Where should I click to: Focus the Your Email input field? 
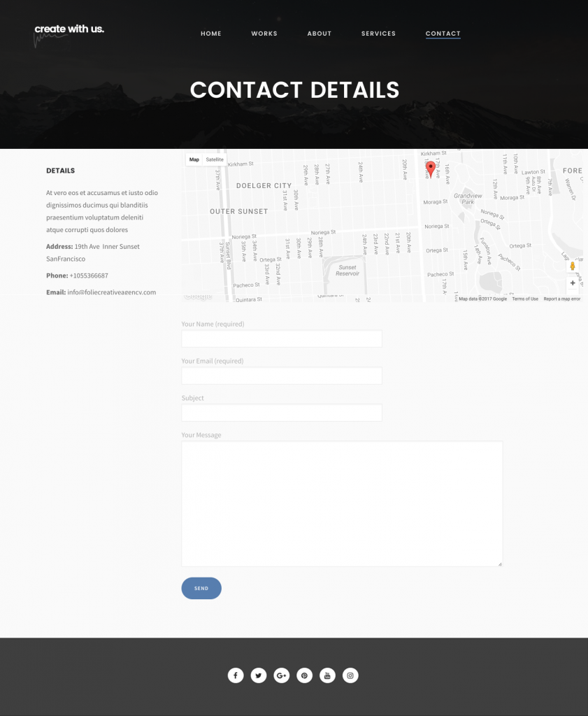(282, 375)
